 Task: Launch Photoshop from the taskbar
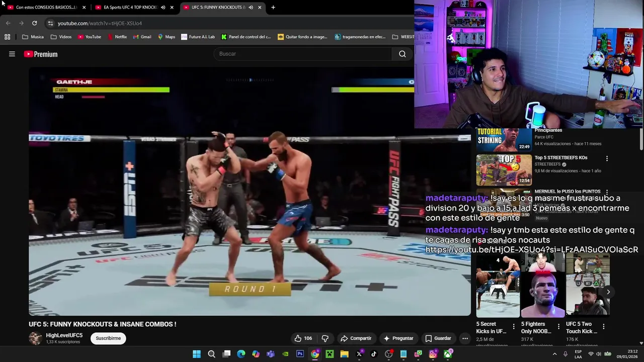300,354
